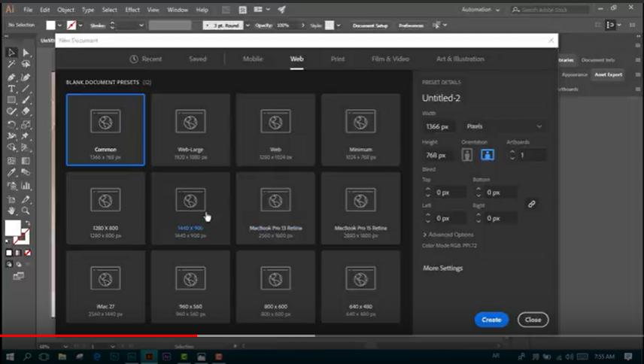Viewport: 644px width, 364px height.
Task: Click the Width input field
Action: pyautogui.click(x=438, y=126)
